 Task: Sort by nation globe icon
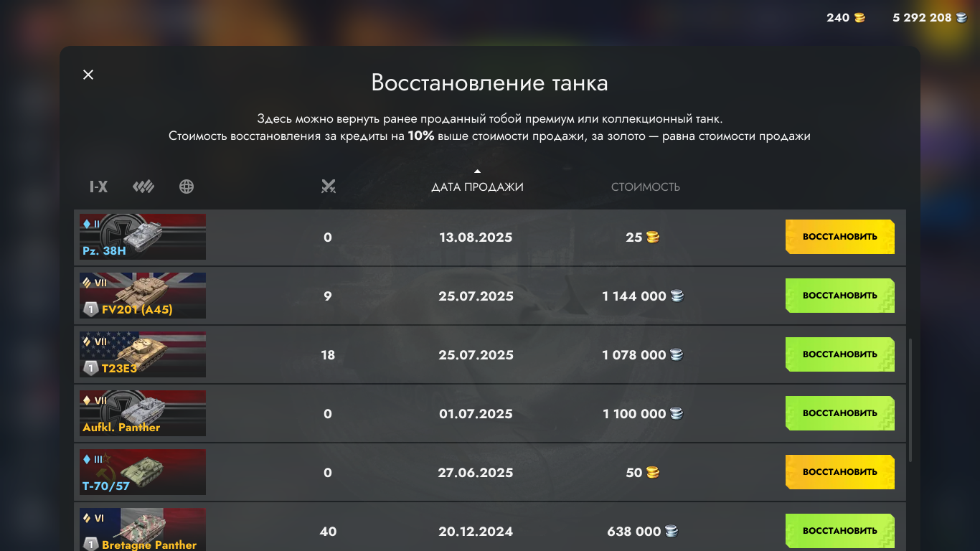click(x=187, y=187)
